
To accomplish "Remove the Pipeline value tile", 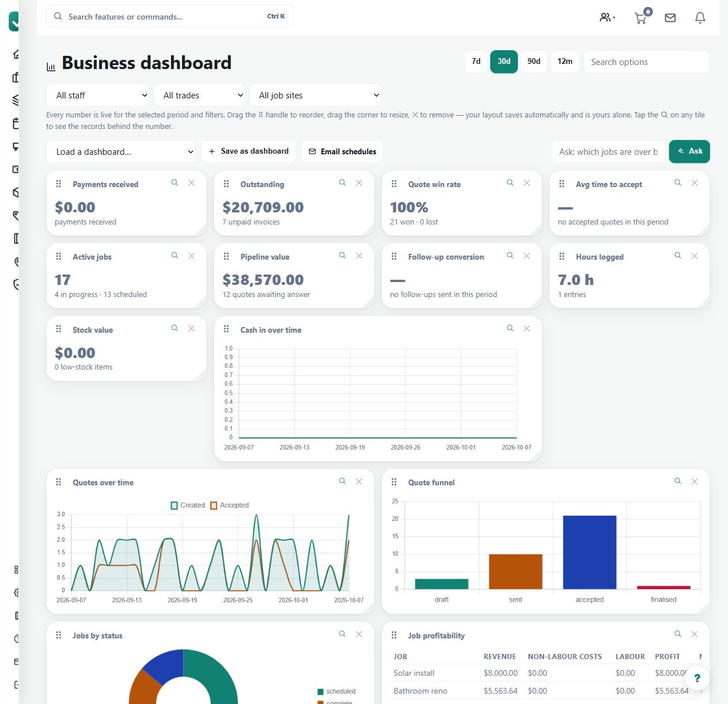I will (x=359, y=255).
